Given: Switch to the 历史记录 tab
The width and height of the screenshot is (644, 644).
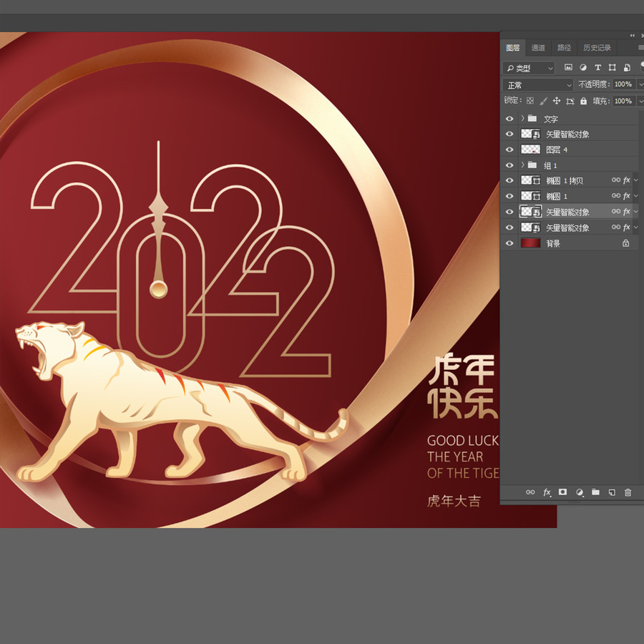Looking at the screenshot, I should 597,48.
